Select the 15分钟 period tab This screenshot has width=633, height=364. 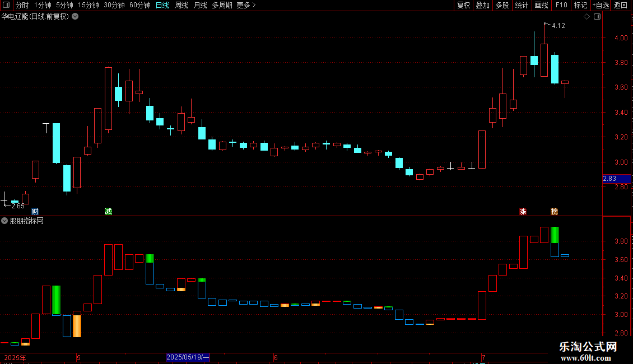pos(88,5)
